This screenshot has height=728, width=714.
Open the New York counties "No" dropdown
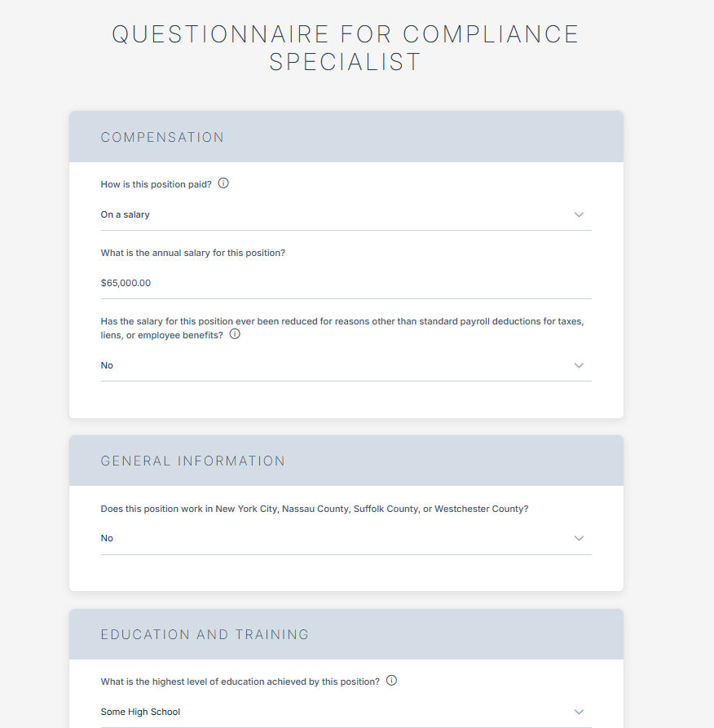pyautogui.click(x=326, y=538)
